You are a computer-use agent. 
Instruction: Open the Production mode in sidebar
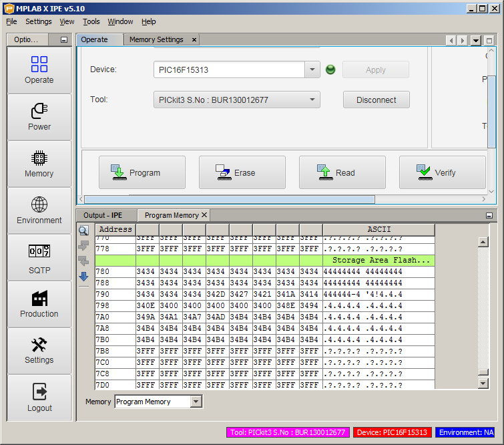click(39, 304)
